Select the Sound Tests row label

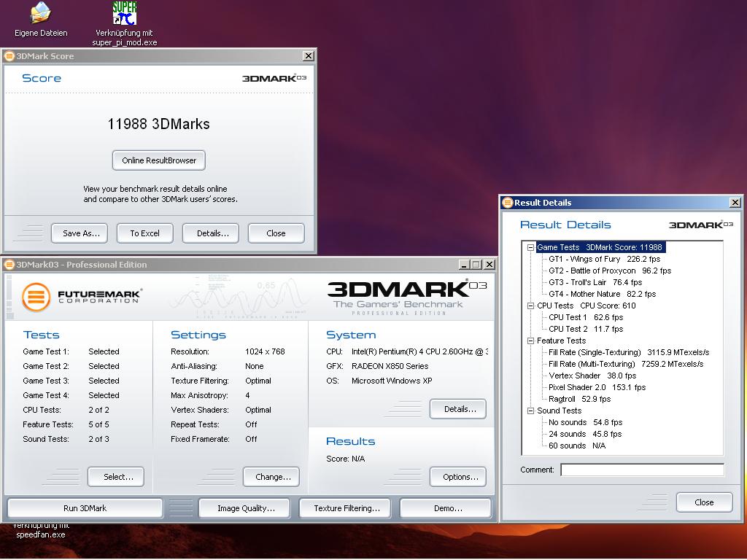pyautogui.click(x=560, y=411)
